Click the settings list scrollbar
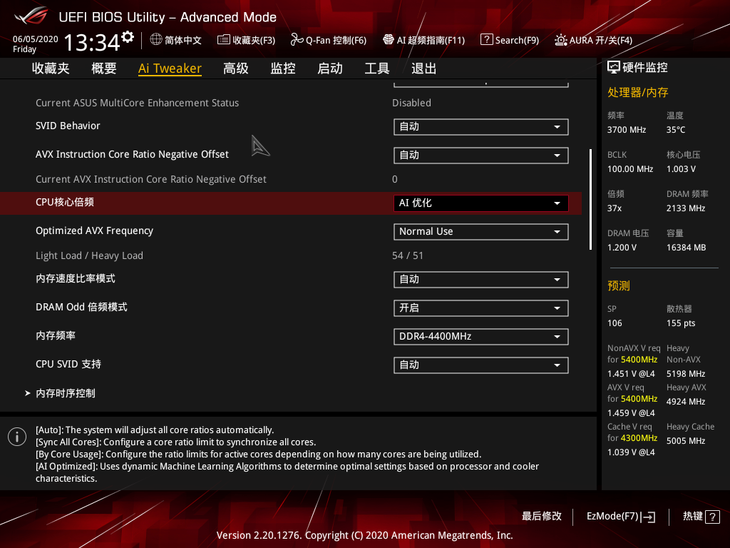The image size is (730, 548). click(591, 199)
